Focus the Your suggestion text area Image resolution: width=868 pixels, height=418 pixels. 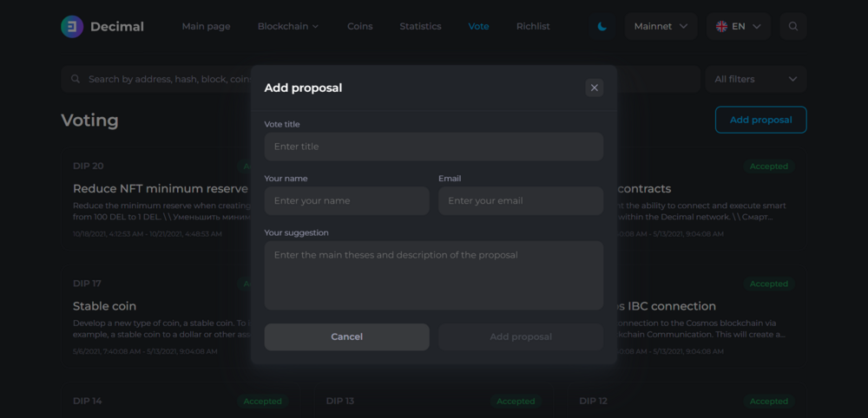(x=433, y=276)
